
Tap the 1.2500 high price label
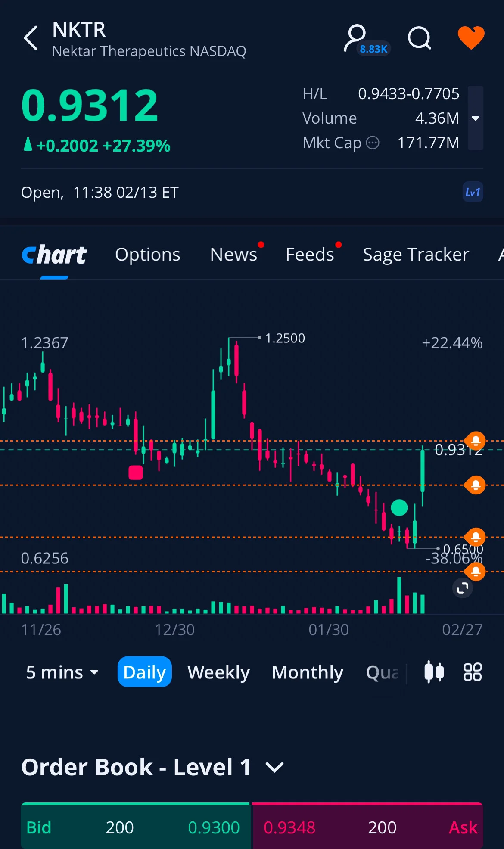click(x=285, y=338)
